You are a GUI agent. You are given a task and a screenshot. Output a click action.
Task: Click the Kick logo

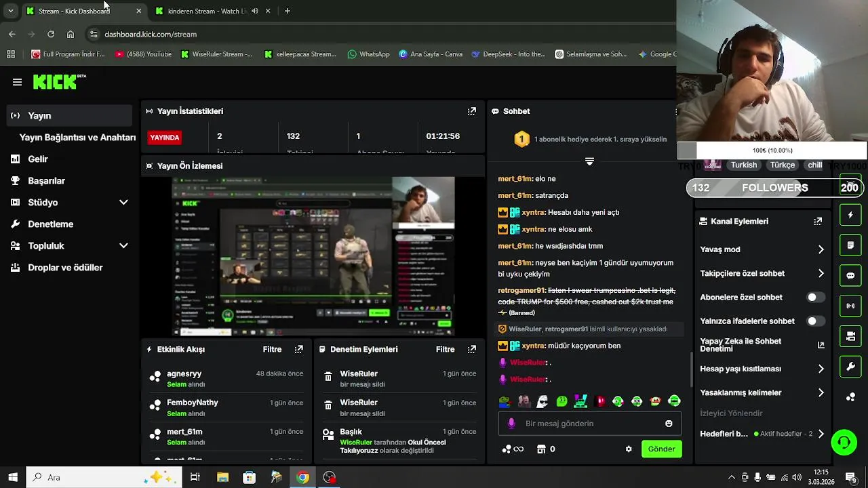tap(59, 82)
